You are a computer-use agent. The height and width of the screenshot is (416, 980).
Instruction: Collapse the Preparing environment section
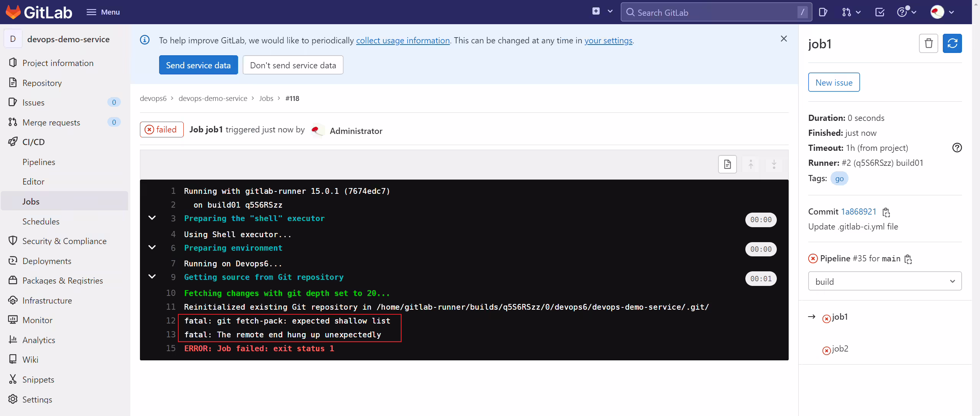pyautogui.click(x=152, y=248)
